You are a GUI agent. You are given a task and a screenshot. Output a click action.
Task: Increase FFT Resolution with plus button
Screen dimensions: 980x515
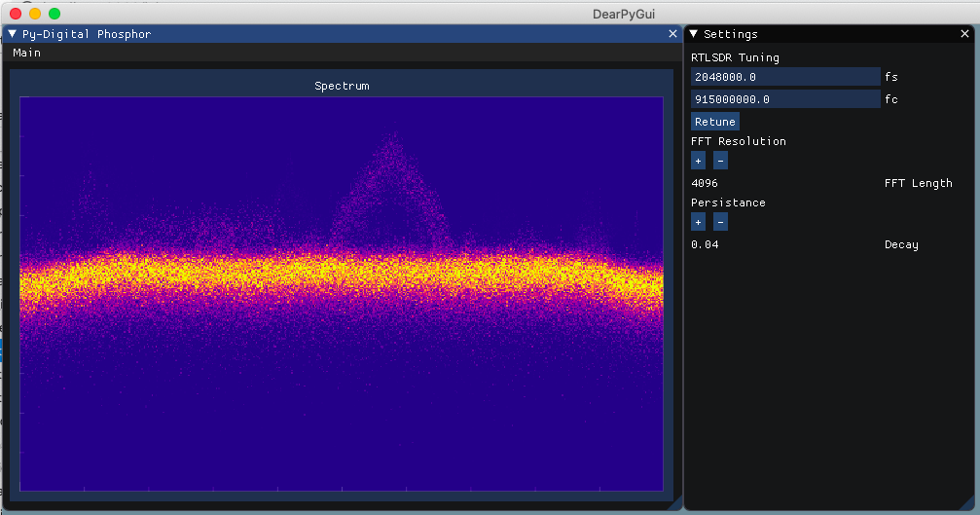(698, 161)
